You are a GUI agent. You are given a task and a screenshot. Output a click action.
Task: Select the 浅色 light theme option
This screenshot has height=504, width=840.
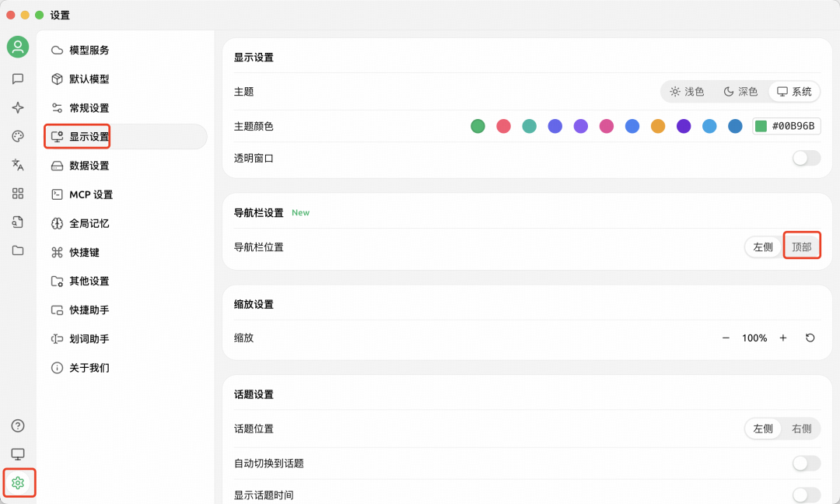(x=687, y=92)
